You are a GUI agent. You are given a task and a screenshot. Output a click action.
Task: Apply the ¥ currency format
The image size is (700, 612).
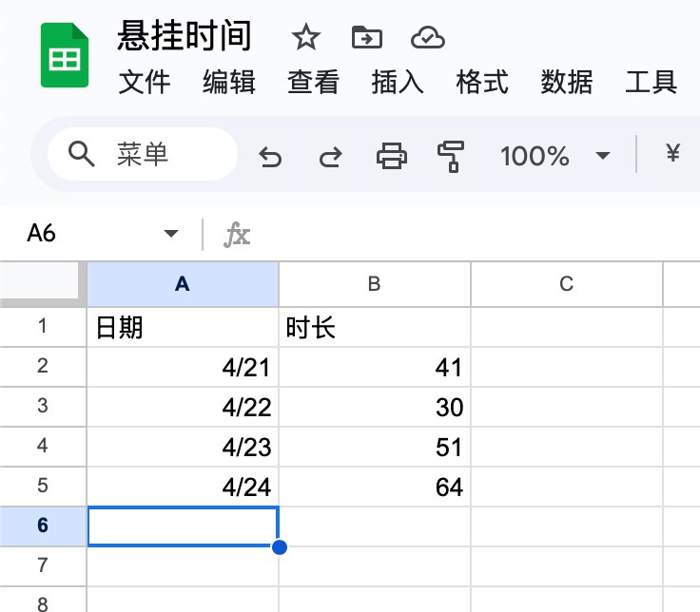pos(673,154)
